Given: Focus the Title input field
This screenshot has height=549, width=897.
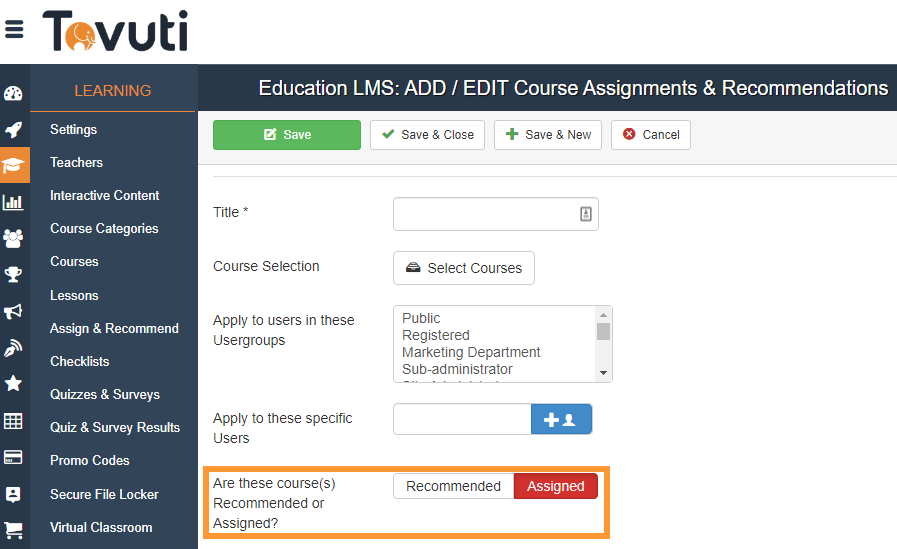Looking at the screenshot, I should click(486, 213).
